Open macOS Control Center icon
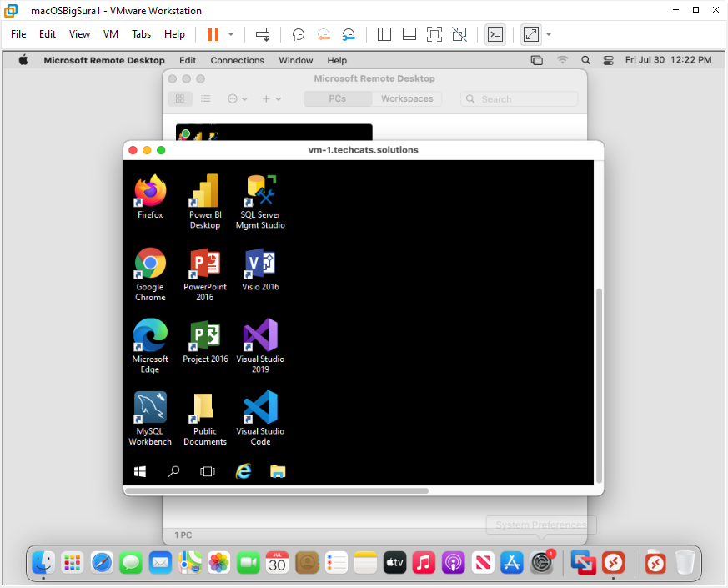 tap(608, 60)
